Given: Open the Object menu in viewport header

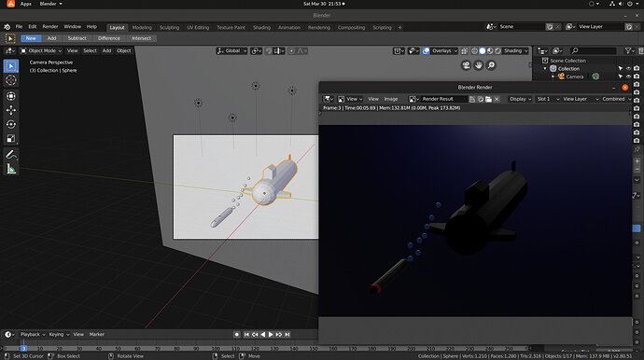Looking at the screenshot, I should click(x=123, y=51).
